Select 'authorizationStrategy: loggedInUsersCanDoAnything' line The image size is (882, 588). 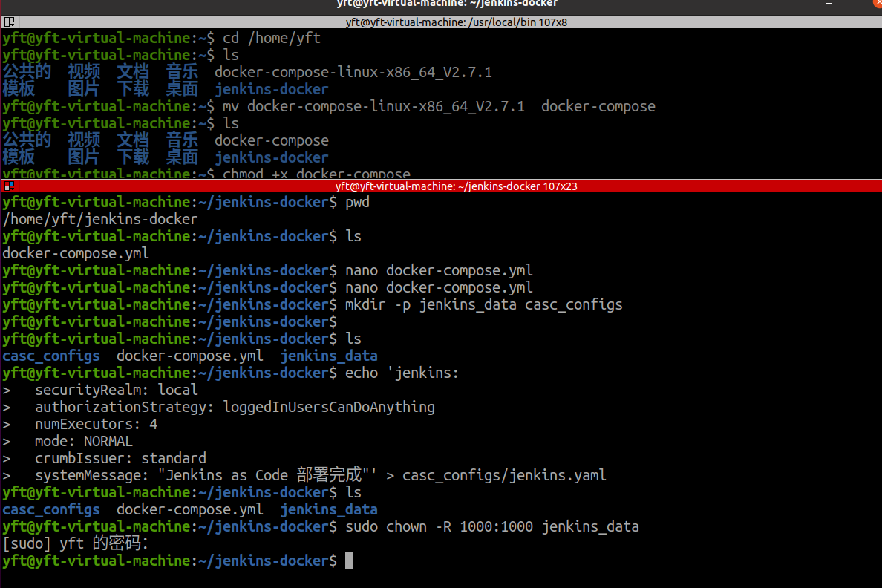pos(235,407)
